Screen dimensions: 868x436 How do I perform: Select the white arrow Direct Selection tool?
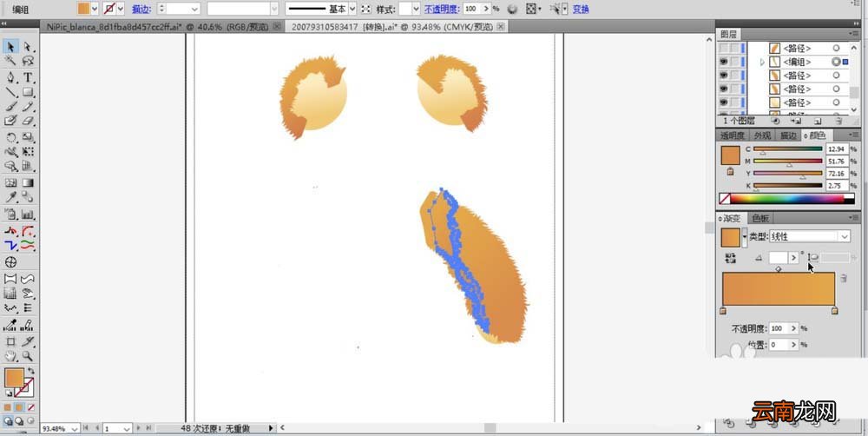tap(28, 47)
